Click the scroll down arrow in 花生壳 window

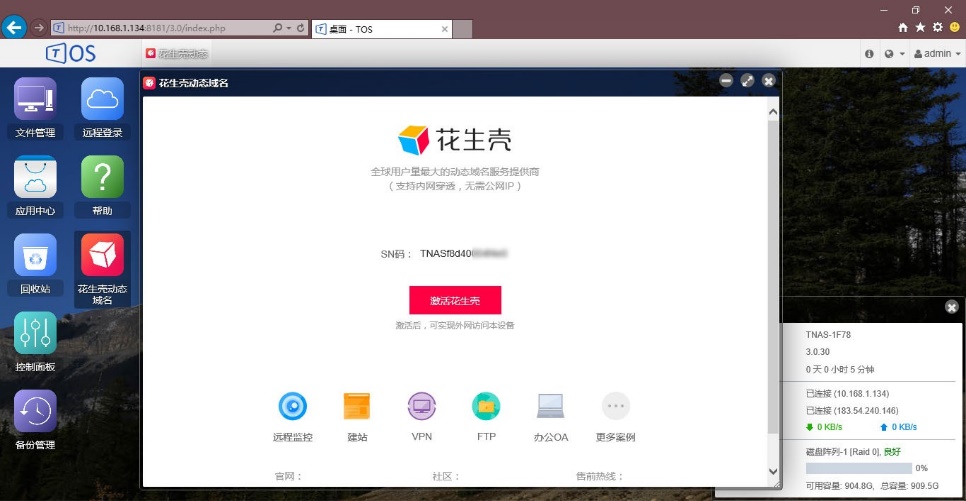(x=773, y=471)
